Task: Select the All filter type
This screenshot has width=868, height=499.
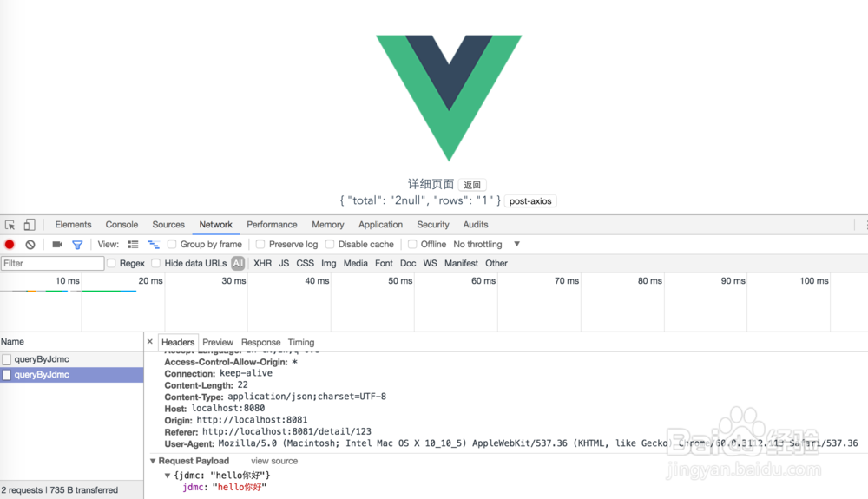Action: coord(238,263)
